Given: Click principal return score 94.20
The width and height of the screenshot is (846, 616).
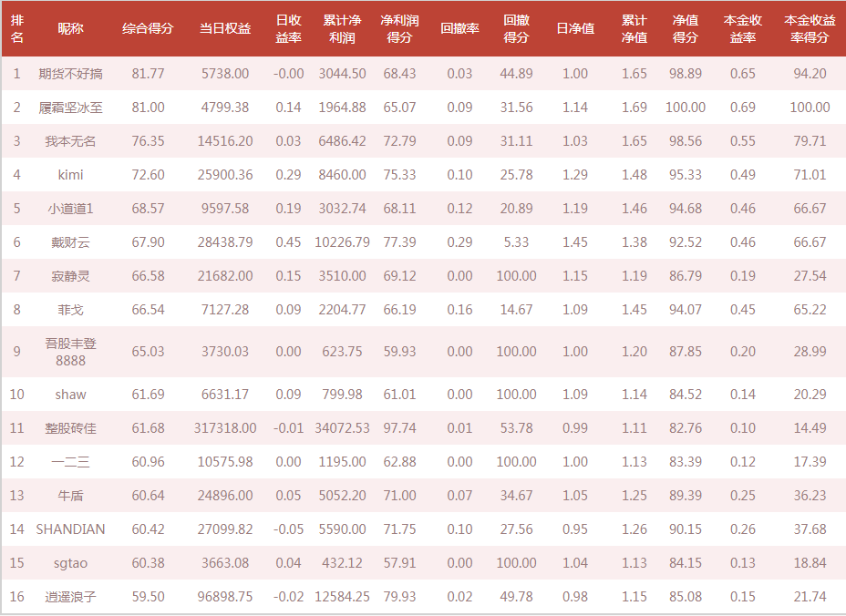Looking at the screenshot, I should click(810, 74).
